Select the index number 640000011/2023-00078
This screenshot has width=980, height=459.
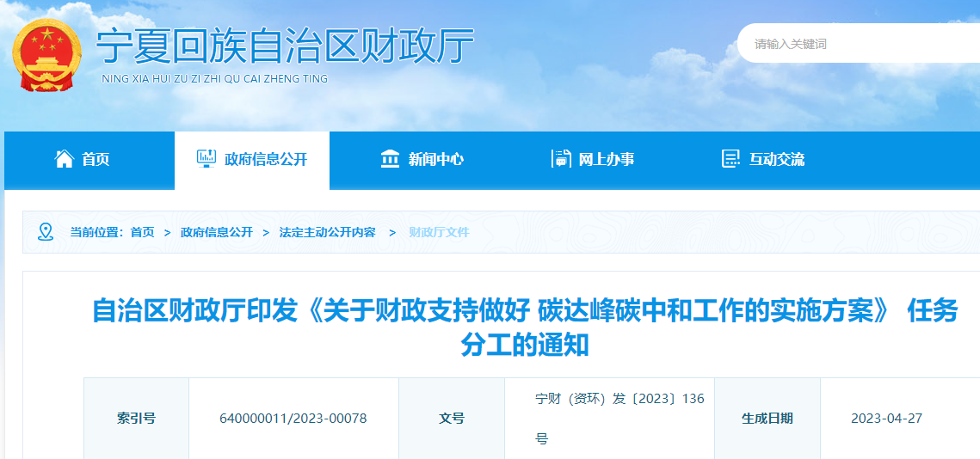point(293,419)
